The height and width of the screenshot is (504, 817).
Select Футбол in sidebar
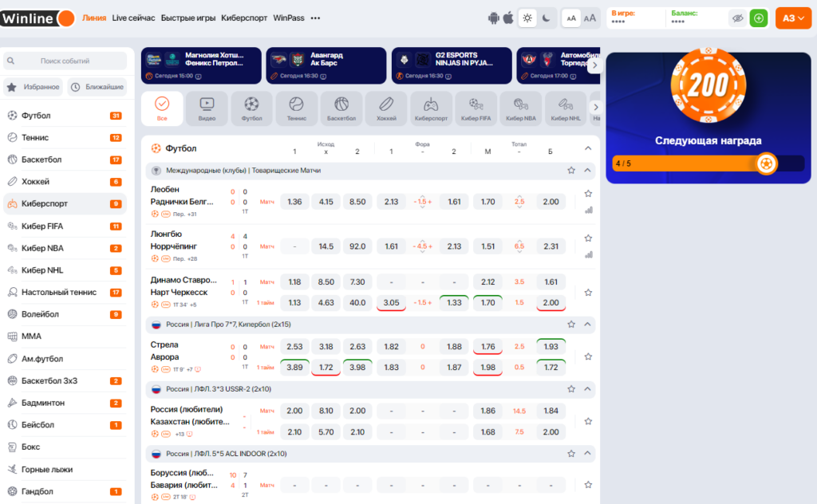pos(65,116)
